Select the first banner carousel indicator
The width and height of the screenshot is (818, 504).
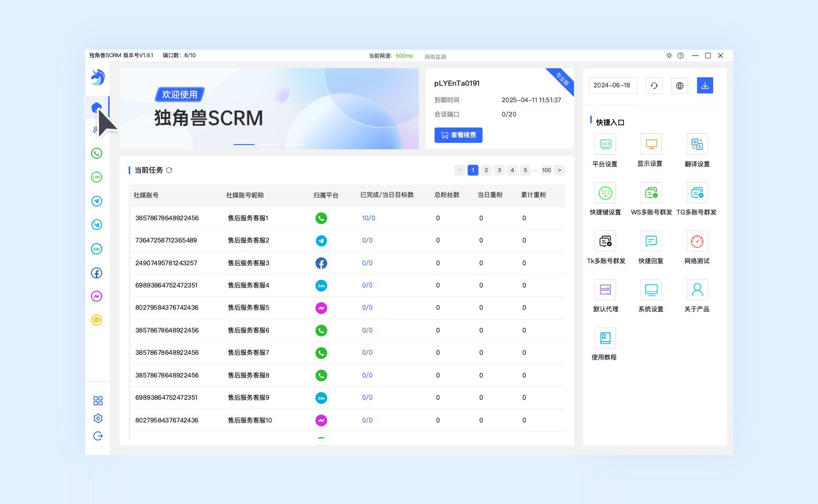(x=244, y=144)
